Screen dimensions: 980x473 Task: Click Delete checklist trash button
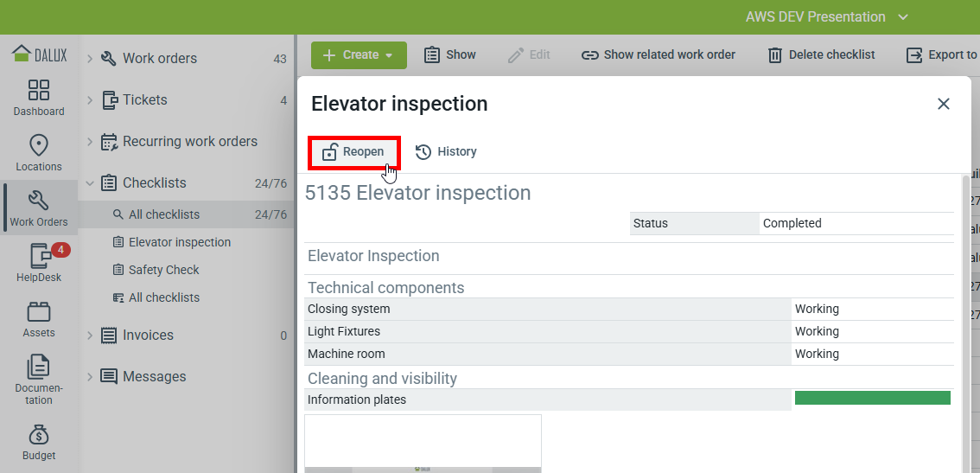[x=821, y=55]
